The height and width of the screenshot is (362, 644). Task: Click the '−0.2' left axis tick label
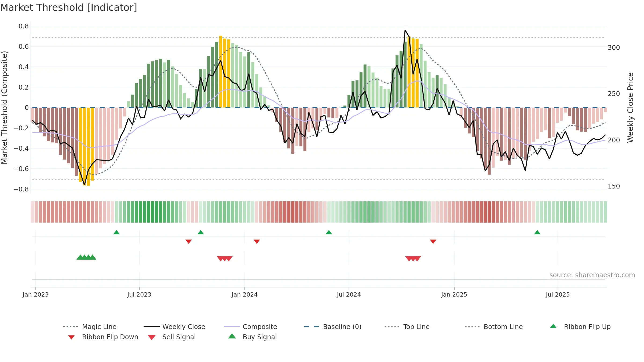[21, 128]
